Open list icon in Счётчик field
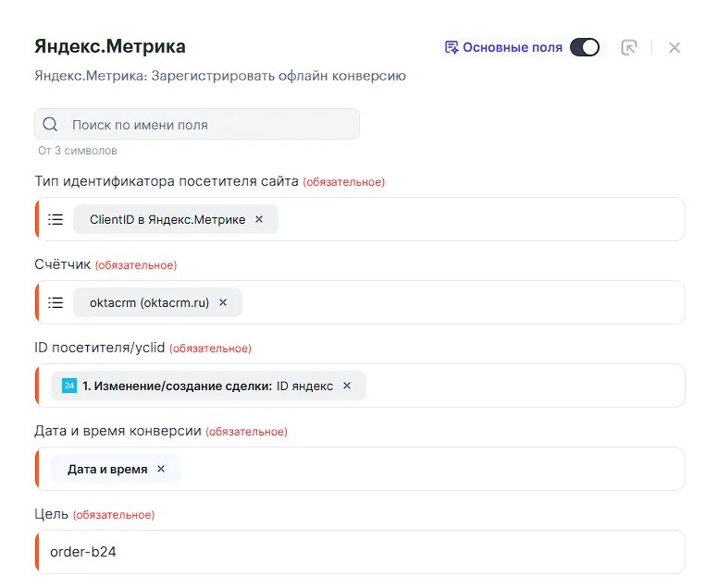718x588 pixels. (56, 302)
